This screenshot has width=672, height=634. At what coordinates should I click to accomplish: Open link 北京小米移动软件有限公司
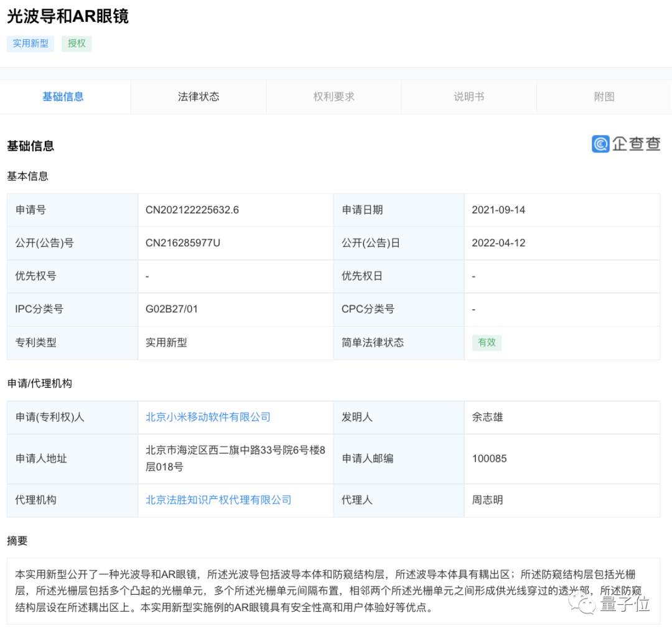(x=207, y=417)
